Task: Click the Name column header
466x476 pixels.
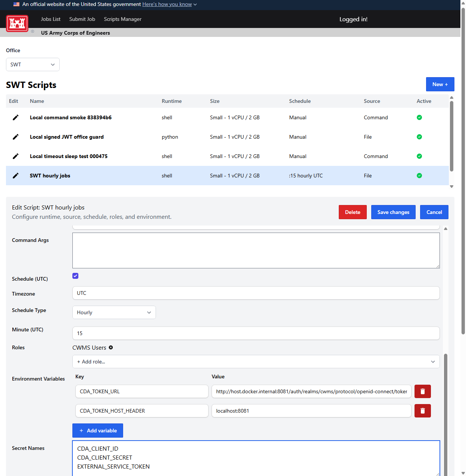Action: pyautogui.click(x=37, y=101)
